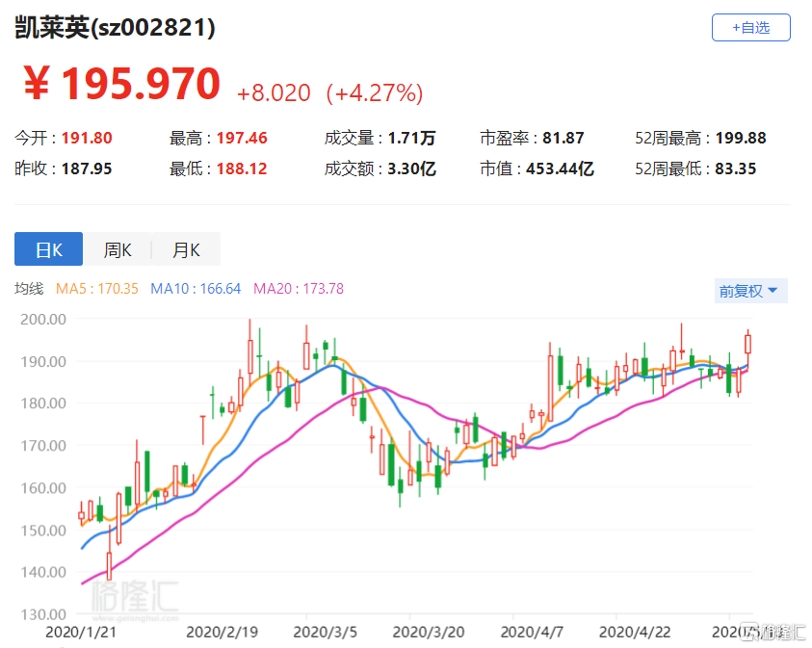Click the MA5 indicator label 170.35
The width and height of the screenshot is (812, 648).
[97, 289]
